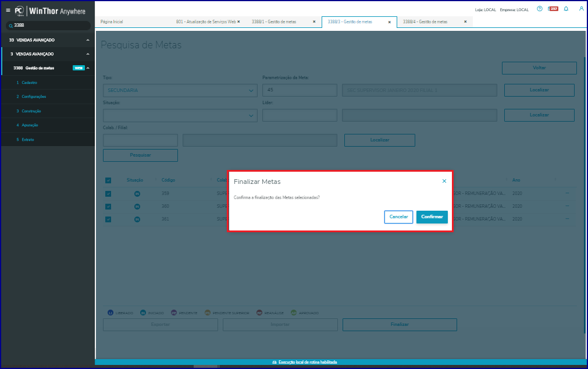Open the help question mark icon

(539, 9)
